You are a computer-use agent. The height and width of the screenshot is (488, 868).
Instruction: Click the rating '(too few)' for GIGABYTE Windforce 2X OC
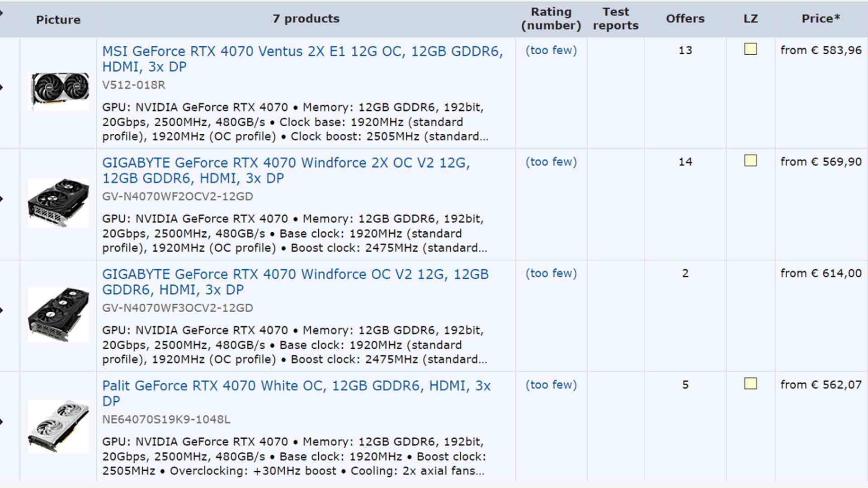click(551, 162)
